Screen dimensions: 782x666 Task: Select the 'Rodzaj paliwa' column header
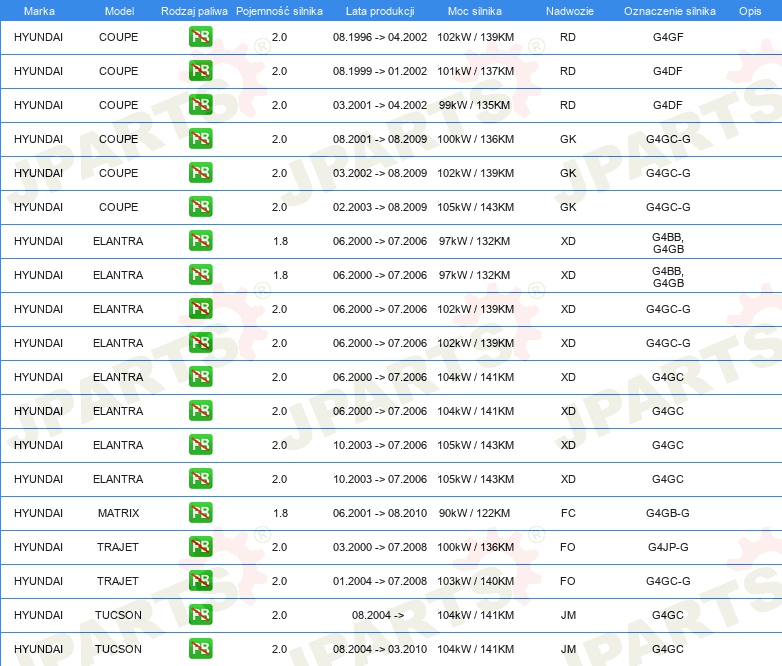[x=194, y=11]
